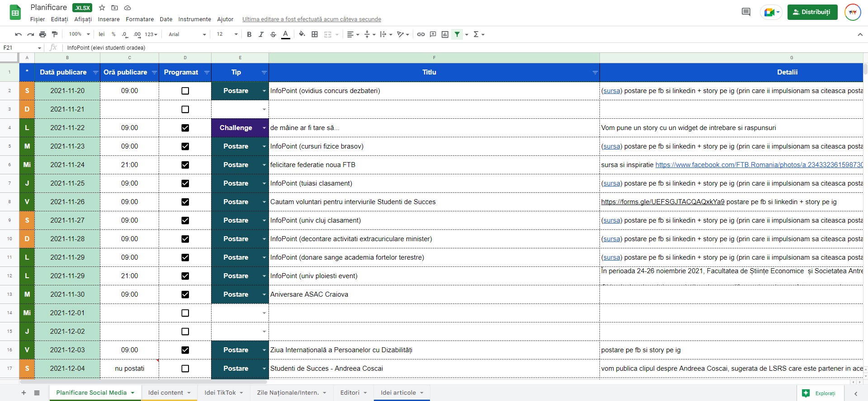Star the Planificare document
Image resolution: width=868 pixels, height=401 pixels.
pyautogui.click(x=102, y=8)
